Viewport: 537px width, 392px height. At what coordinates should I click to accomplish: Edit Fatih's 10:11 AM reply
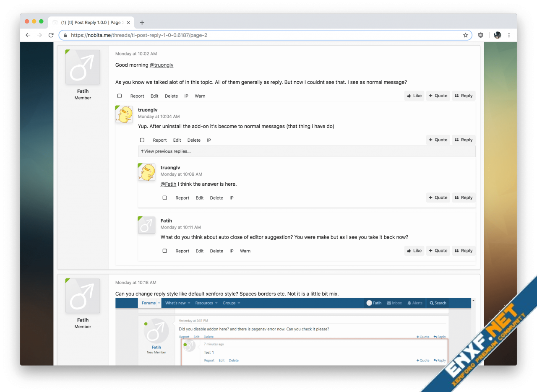pyautogui.click(x=200, y=251)
